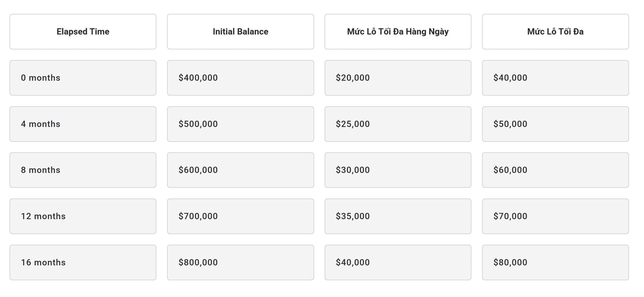Click the 16 months cell
The height and width of the screenshot is (297, 644).
[x=83, y=262]
